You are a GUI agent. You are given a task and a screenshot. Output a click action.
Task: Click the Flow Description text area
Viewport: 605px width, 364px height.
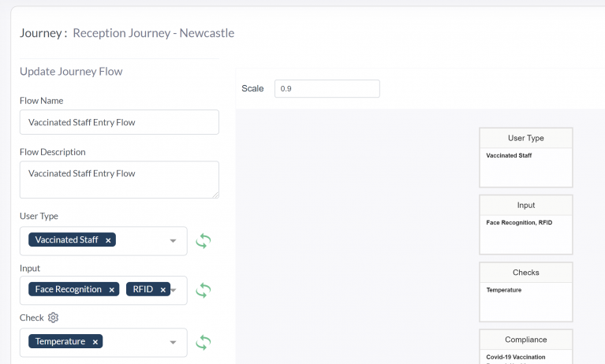point(119,180)
